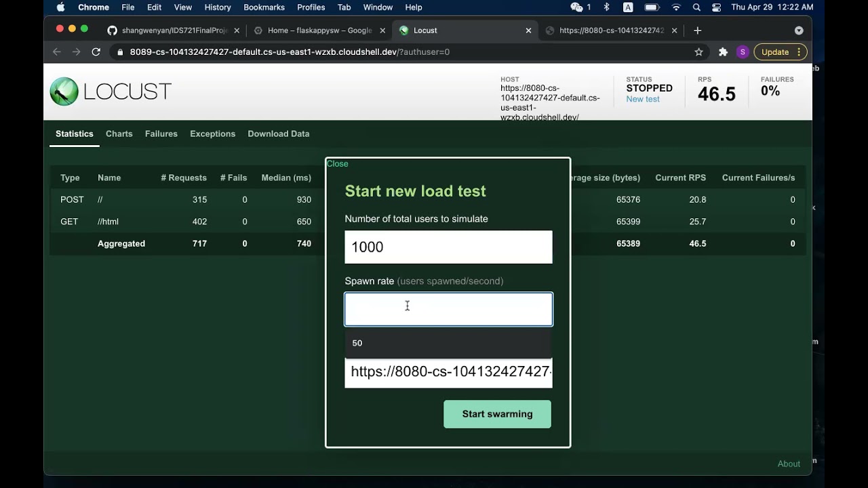
Task: Click the 717 aggregated requests value
Action: click(x=199, y=244)
